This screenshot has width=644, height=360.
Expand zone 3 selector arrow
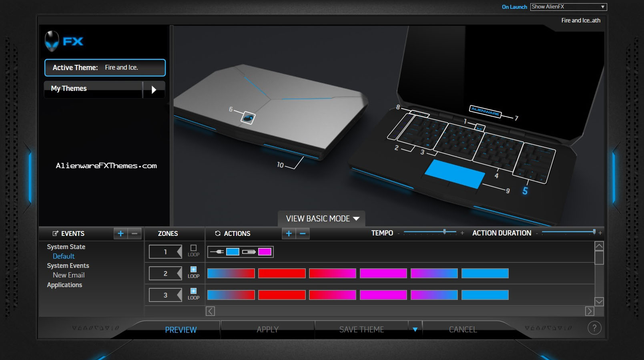pos(179,295)
